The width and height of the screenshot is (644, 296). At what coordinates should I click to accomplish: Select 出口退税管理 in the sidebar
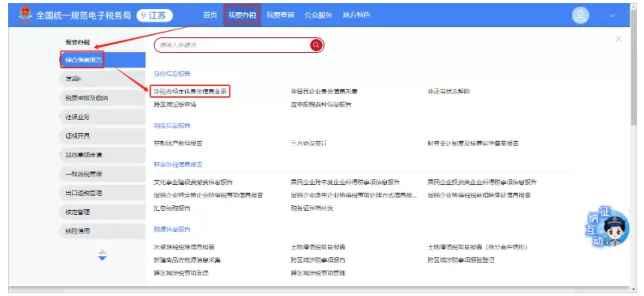[x=102, y=193]
